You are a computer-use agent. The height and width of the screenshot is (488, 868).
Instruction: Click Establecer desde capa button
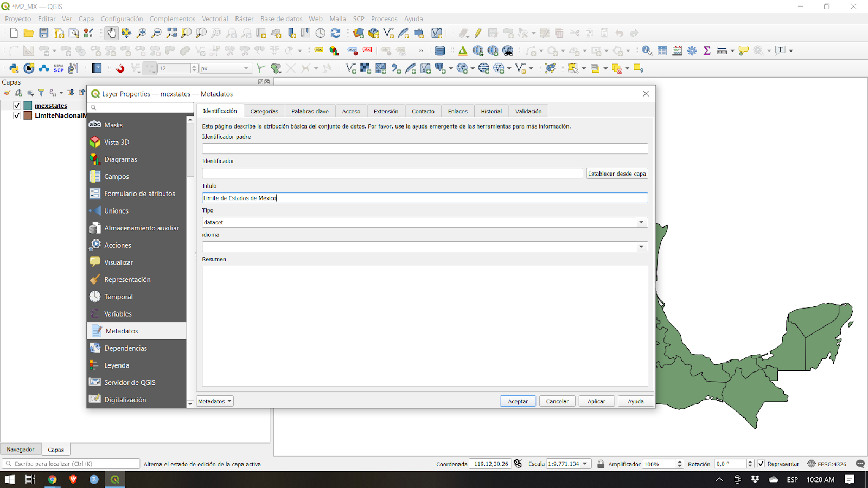[x=617, y=174]
